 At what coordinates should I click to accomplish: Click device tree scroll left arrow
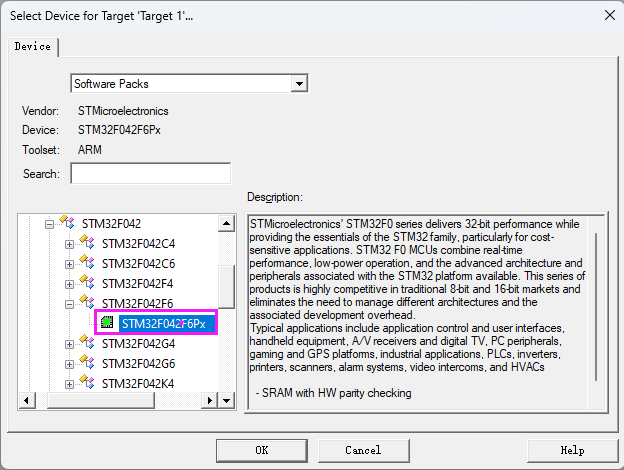coord(27,400)
